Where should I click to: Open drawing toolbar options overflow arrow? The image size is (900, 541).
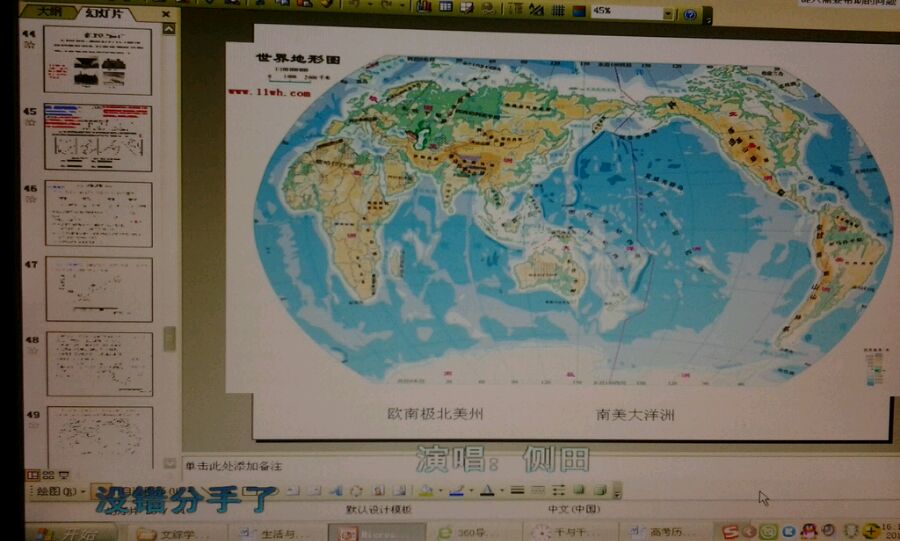[617, 491]
